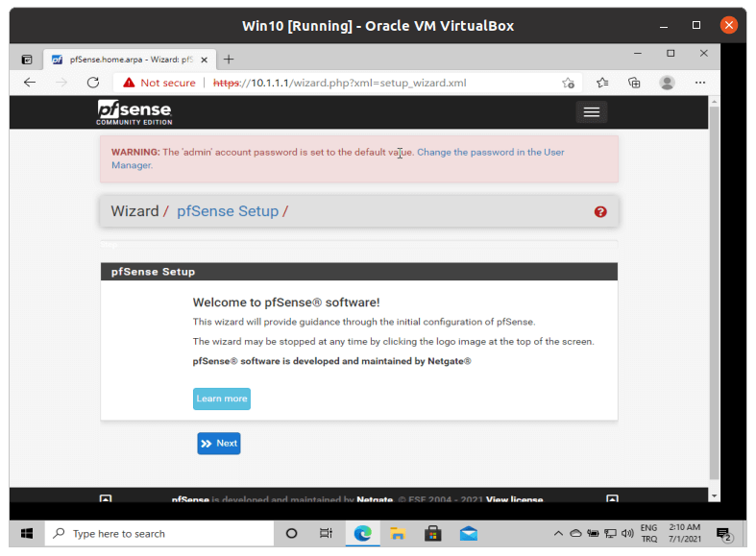The height and width of the screenshot is (556, 756).
Task: Open the hamburger navigation menu
Action: point(591,112)
